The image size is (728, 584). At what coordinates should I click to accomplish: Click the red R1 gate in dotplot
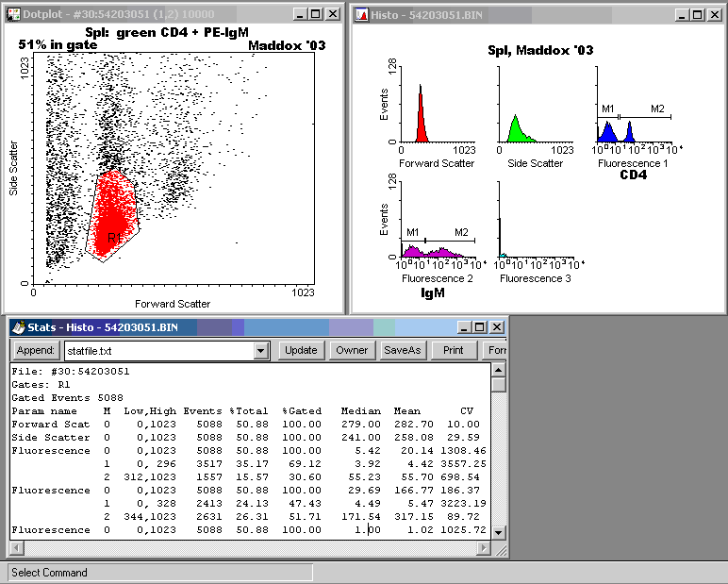pyautogui.click(x=113, y=217)
